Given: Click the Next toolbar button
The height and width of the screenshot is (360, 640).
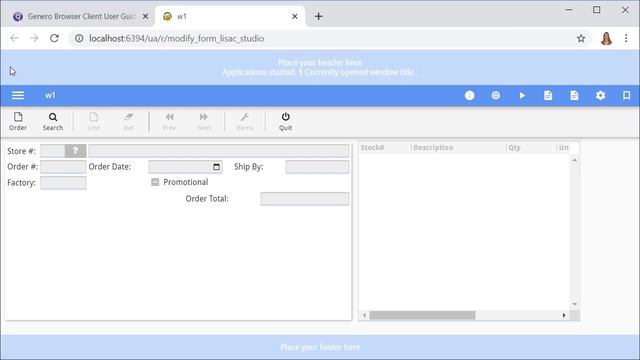Looking at the screenshot, I should pyautogui.click(x=204, y=122).
